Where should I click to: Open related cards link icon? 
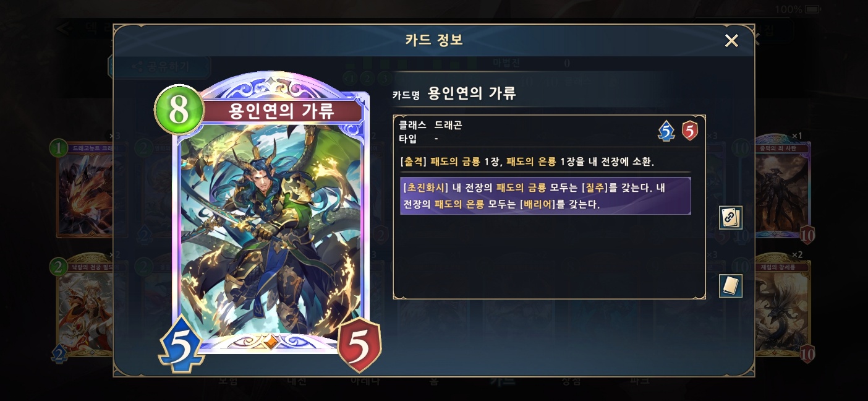731,218
